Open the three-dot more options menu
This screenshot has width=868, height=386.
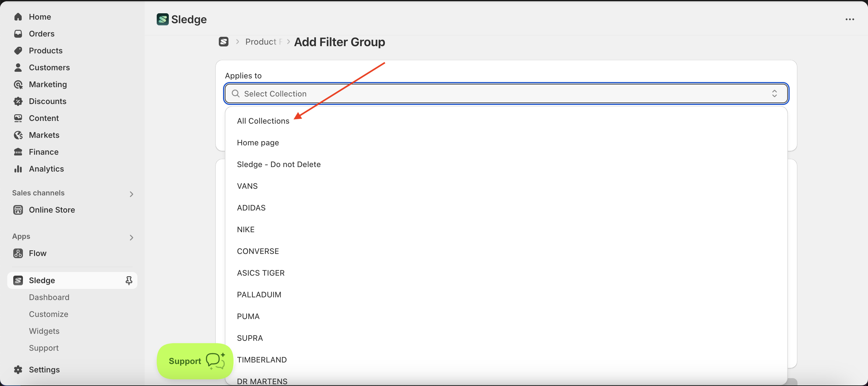click(x=850, y=19)
